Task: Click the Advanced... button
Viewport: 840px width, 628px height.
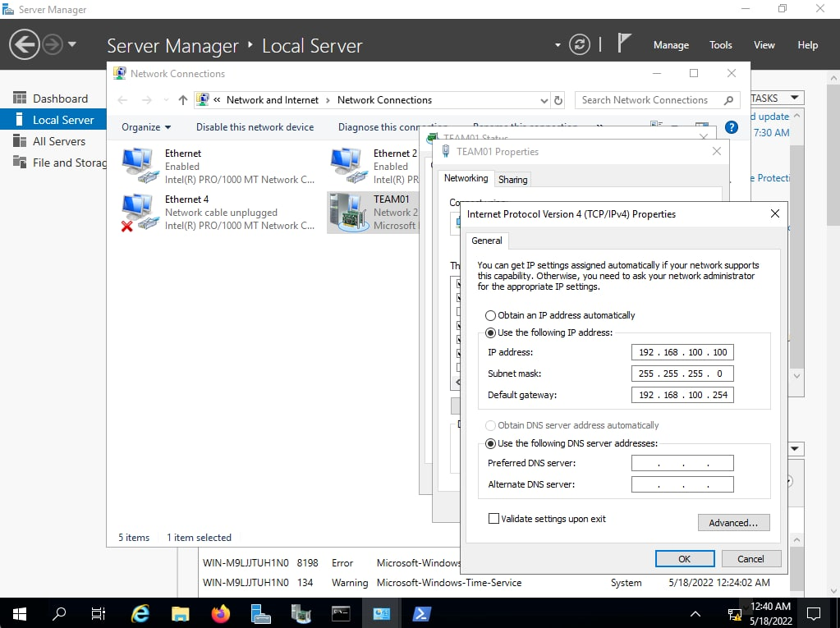Action: coord(733,522)
